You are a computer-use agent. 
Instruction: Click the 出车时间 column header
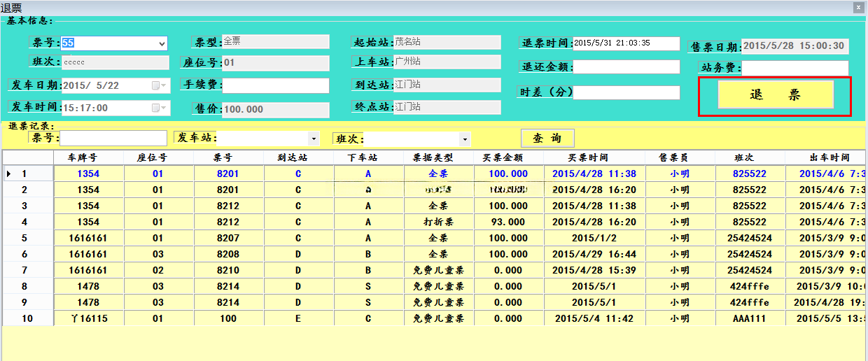point(826,157)
